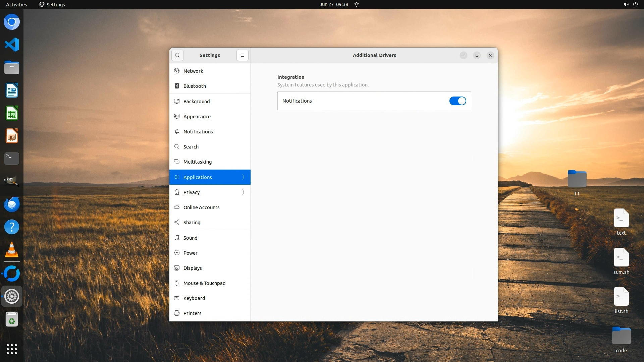The height and width of the screenshot is (362, 644).
Task: Click the search icon in Settings header
Action: [177, 55]
